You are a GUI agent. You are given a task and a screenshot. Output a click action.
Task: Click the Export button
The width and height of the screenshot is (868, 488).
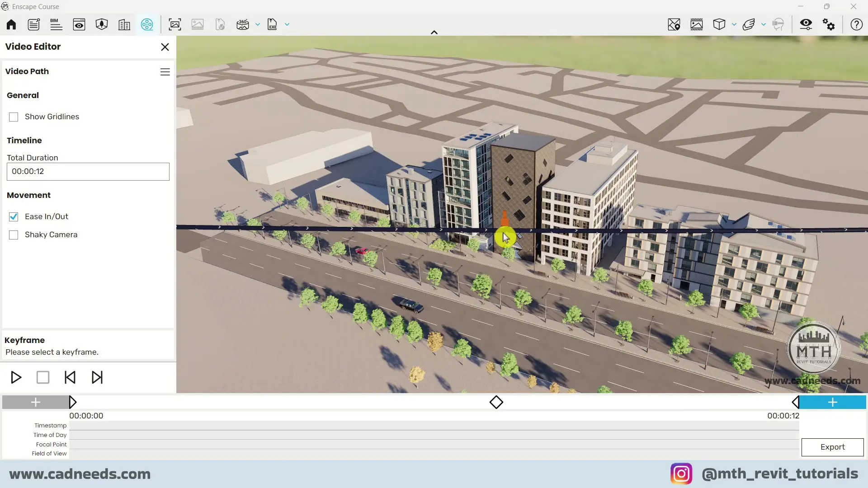(832, 447)
